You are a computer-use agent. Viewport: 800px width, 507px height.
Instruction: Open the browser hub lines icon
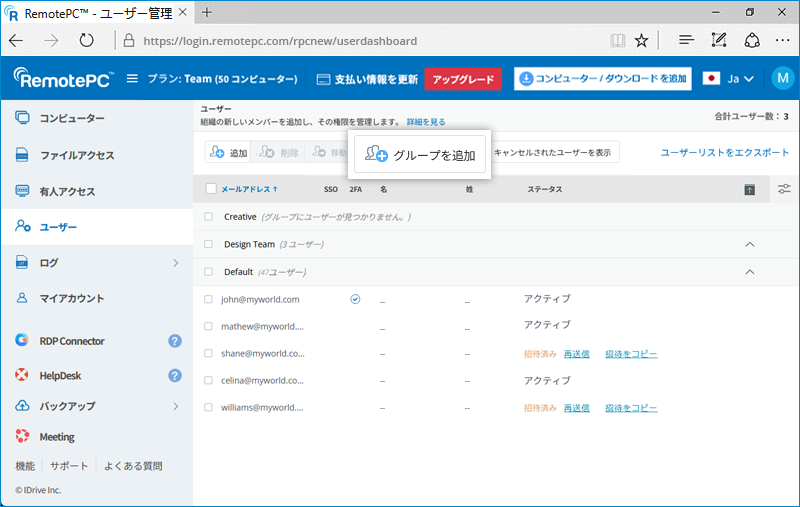[686, 40]
